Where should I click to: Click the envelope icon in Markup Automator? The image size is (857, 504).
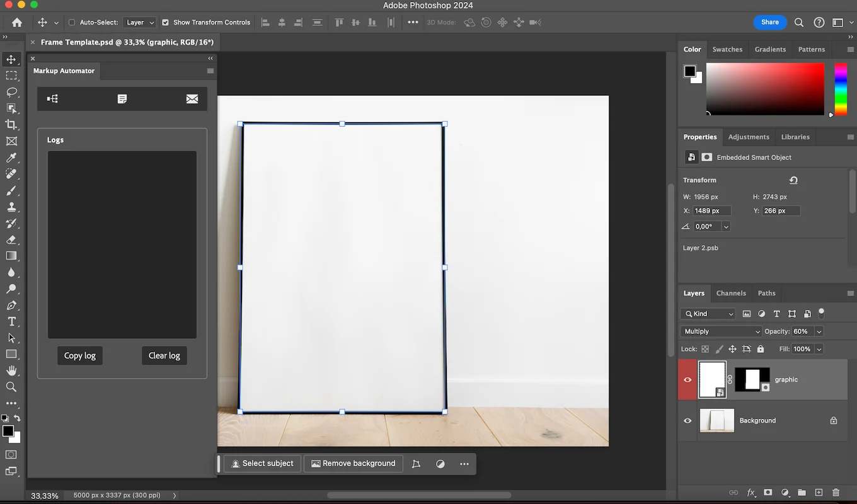(x=192, y=99)
